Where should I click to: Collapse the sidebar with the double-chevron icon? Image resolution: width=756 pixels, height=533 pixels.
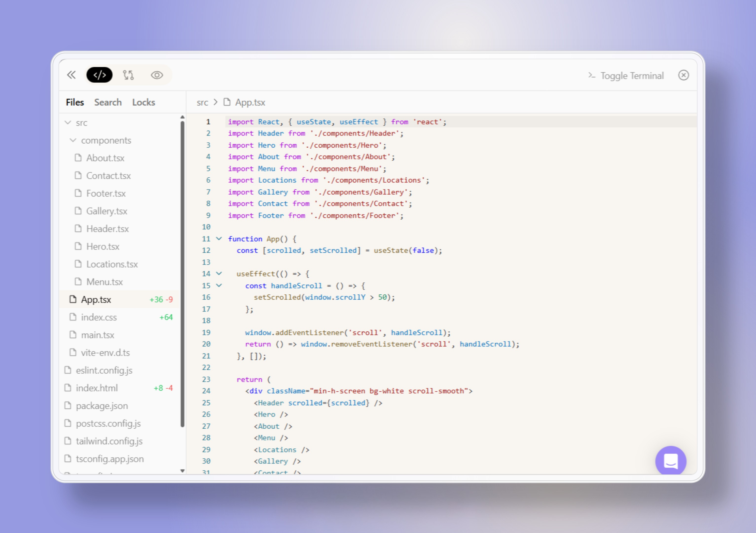(72, 75)
